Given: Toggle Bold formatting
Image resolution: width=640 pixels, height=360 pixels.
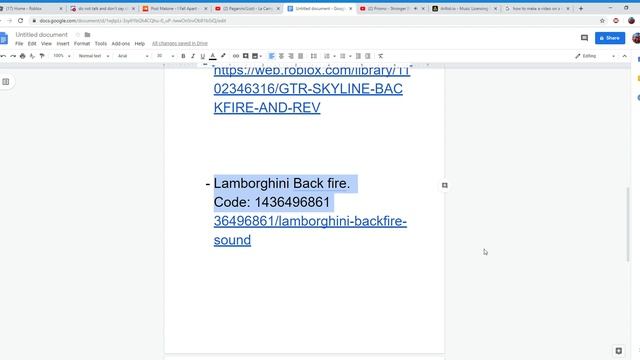Looking at the screenshot, I should point(183,56).
